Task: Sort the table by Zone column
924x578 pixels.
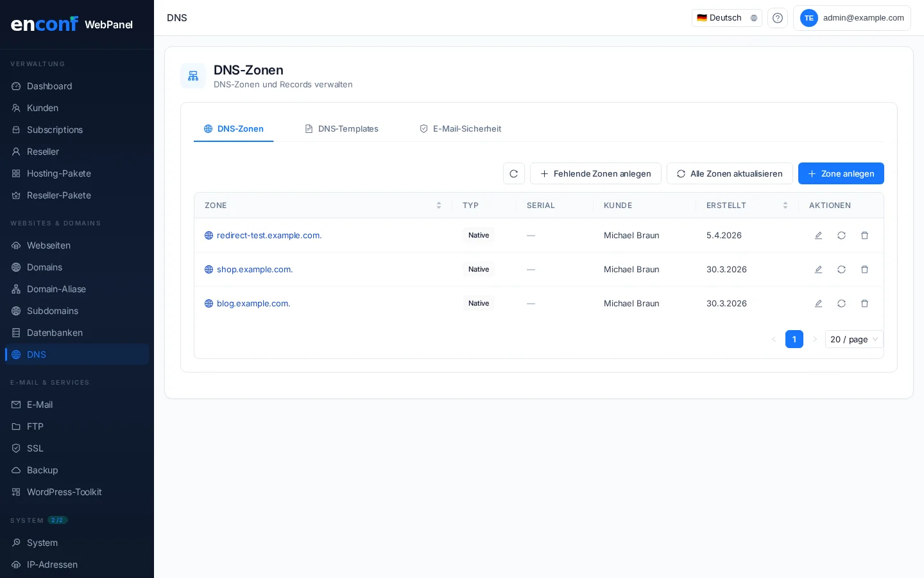Action: click(x=438, y=206)
